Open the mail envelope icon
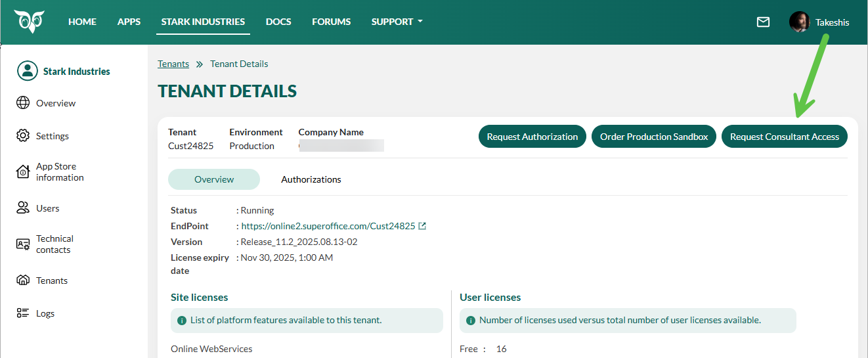Image resolution: width=868 pixels, height=358 pixels. click(763, 22)
